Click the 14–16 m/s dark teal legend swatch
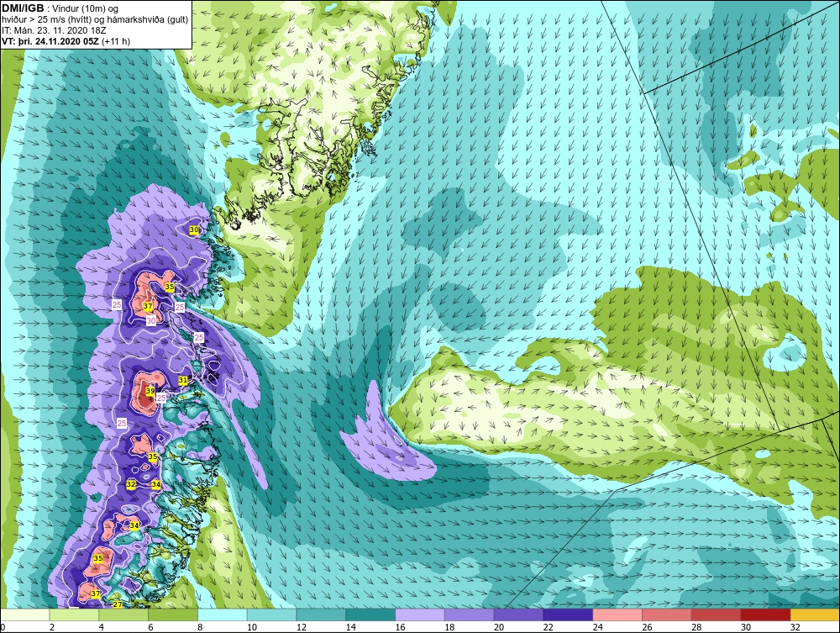840x633 pixels. (370, 615)
